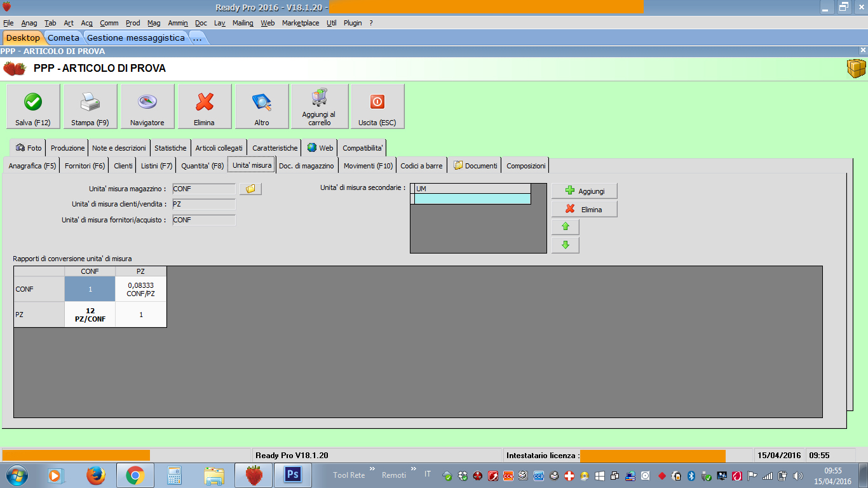Click Unita' di misura fornitori/acquisto CONF field
Viewport: 868px width, 488px height.
[204, 220]
